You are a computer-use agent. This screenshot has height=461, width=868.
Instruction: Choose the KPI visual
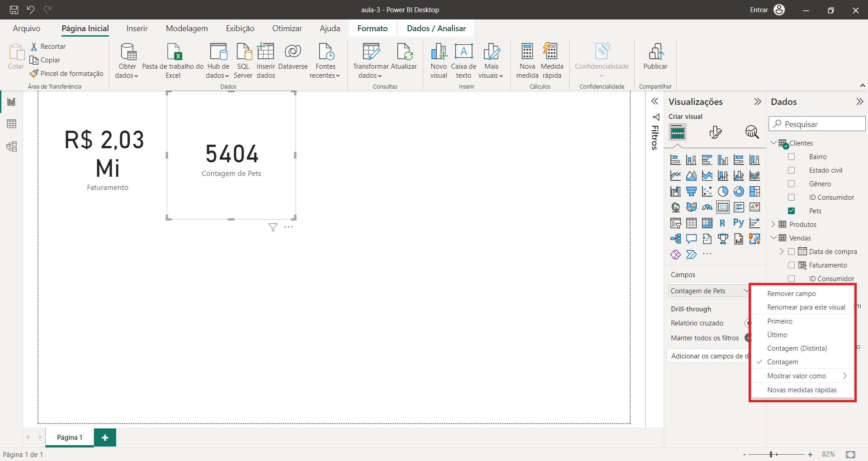tap(755, 207)
